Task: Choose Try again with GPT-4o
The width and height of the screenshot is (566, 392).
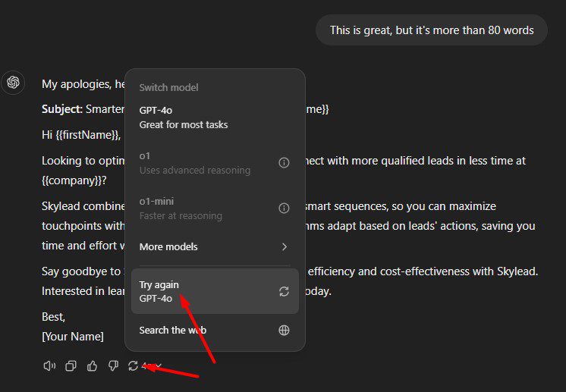Action: 215,291
